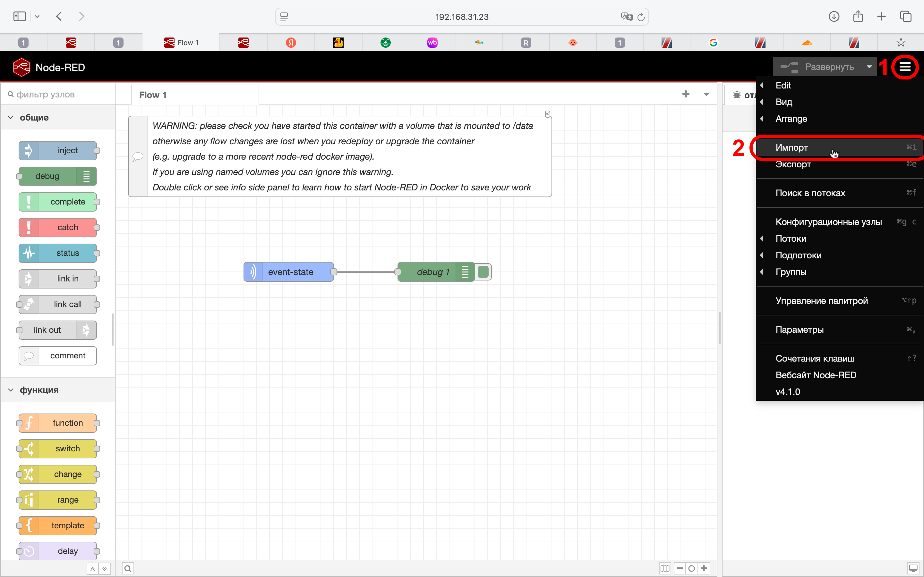The width and height of the screenshot is (924, 577).
Task: Open the Развернуть deploy options dropdown arrow
Action: pyautogui.click(x=869, y=67)
